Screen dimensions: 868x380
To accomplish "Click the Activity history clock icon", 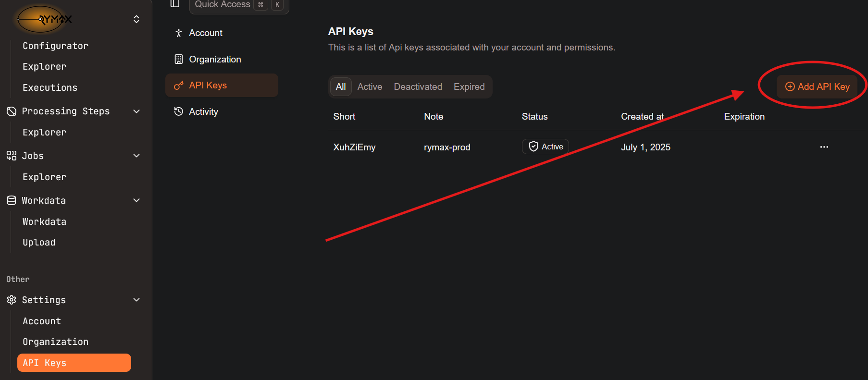I will point(179,111).
